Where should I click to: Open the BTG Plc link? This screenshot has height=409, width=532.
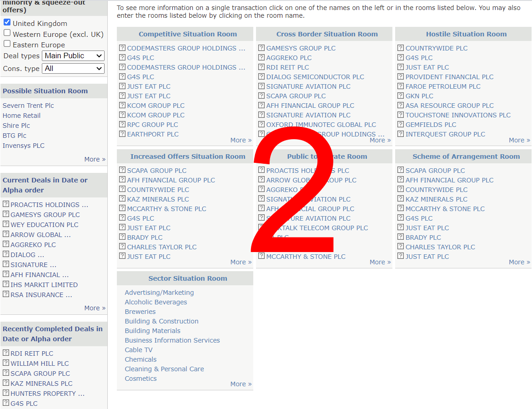coord(14,136)
